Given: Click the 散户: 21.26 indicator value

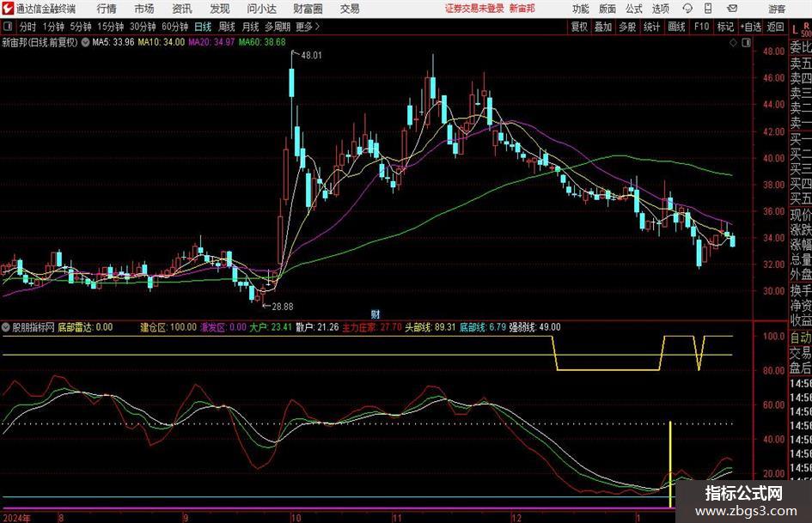Looking at the screenshot, I should coord(317,327).
